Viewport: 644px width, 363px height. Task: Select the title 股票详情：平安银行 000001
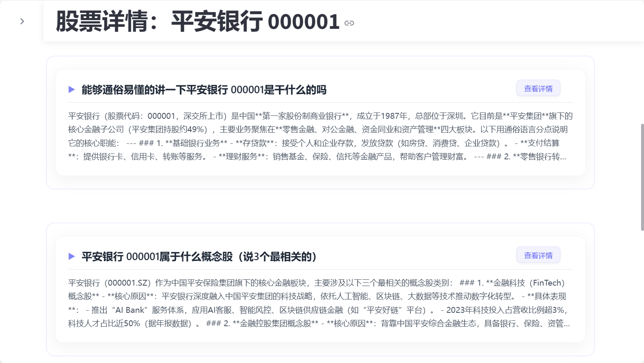pyautogui.click(x=198, y=21)
